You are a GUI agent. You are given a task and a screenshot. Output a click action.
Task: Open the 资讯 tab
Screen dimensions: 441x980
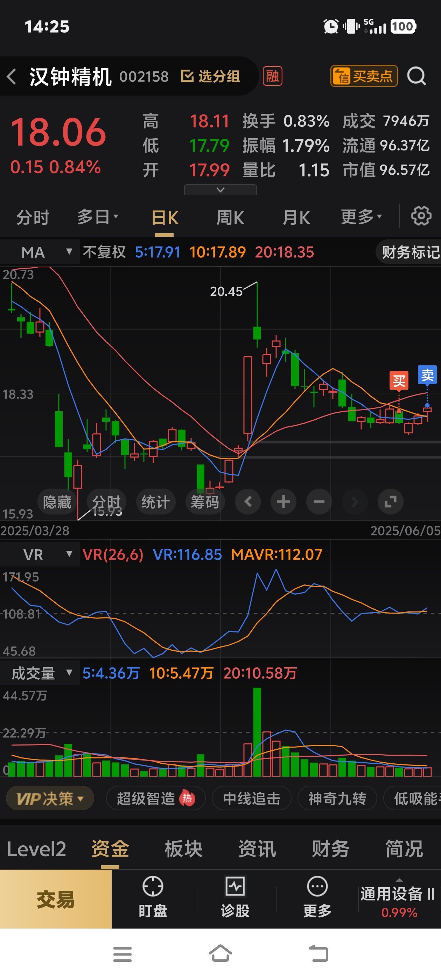(x=257, y=849)
